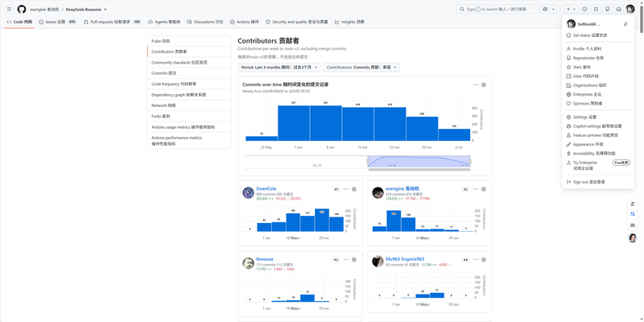The image size is (644, 322).
Task: Expand the Contributions: Commits dropdown
Action: [x=361, y=68]
